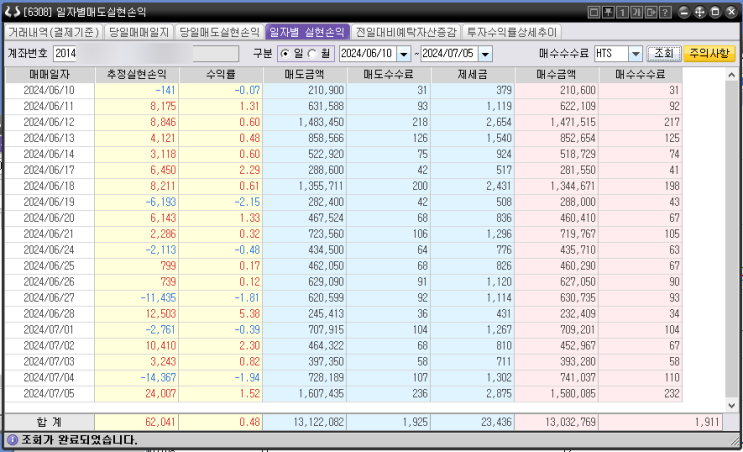
Task: Click the scroll down arrow of the table
Action: point(732,405)
